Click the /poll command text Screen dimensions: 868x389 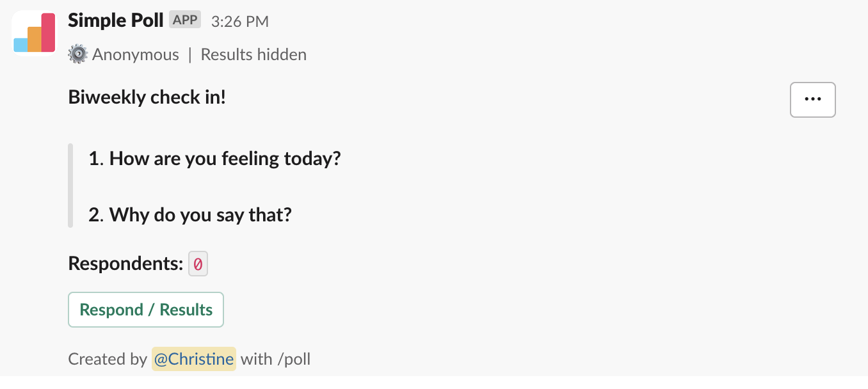(294, 360)
